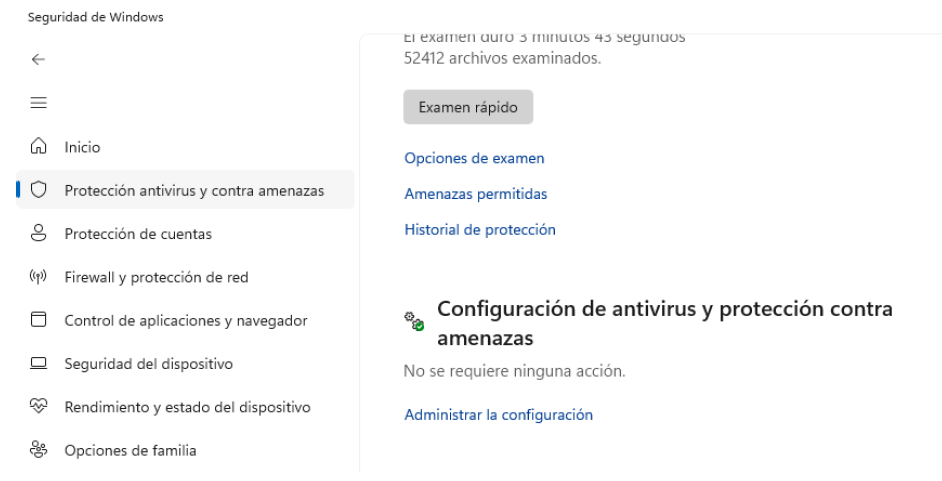
Task: Click Administrar la configuración link
Action: pyautogui.click(x=498, y=415)
